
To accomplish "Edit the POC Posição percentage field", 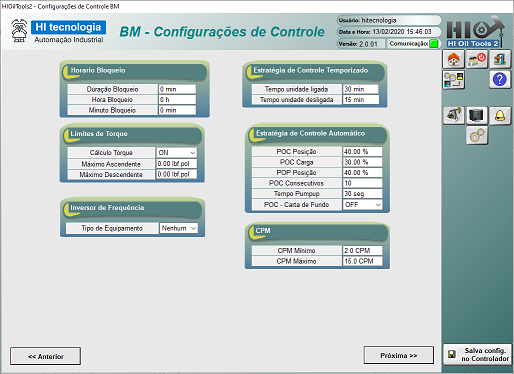I will [x=362, y=152].
